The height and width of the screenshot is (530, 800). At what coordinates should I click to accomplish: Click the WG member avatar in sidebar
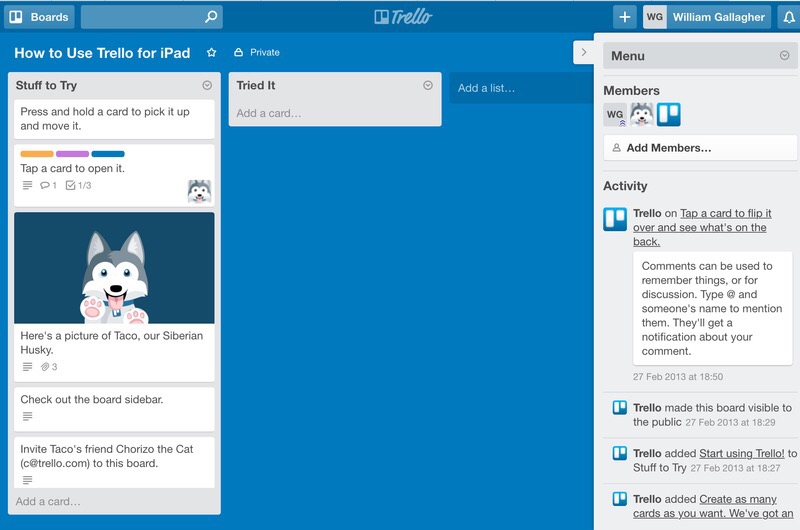coord(615,114)
